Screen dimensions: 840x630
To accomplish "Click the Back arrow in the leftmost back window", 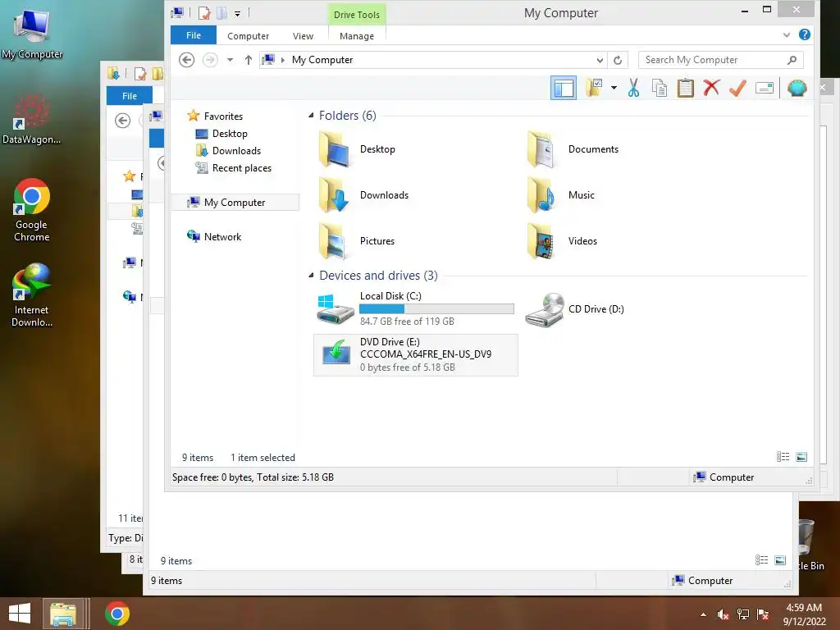I will 123,121.
